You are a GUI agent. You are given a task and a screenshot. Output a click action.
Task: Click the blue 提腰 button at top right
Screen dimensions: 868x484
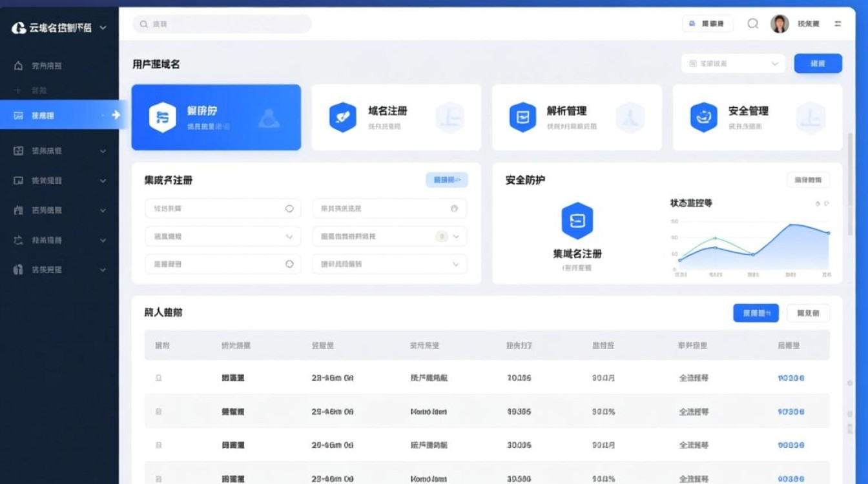pyautogui.click(x=818, y=63)
